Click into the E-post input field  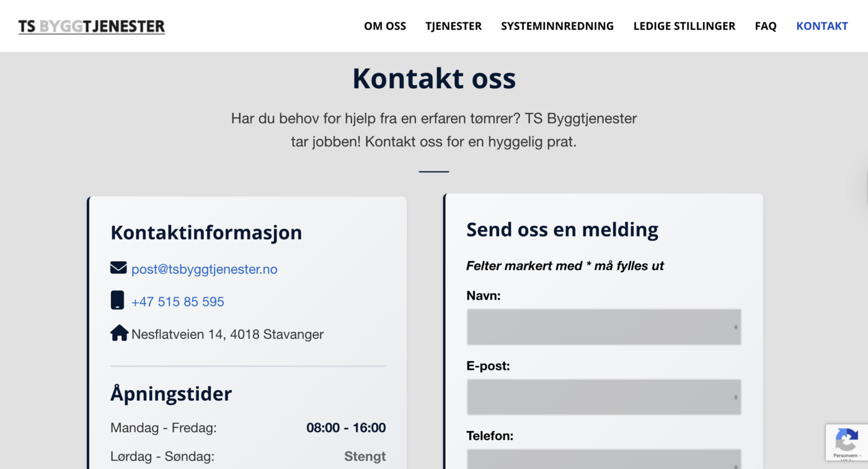[603, 397]
